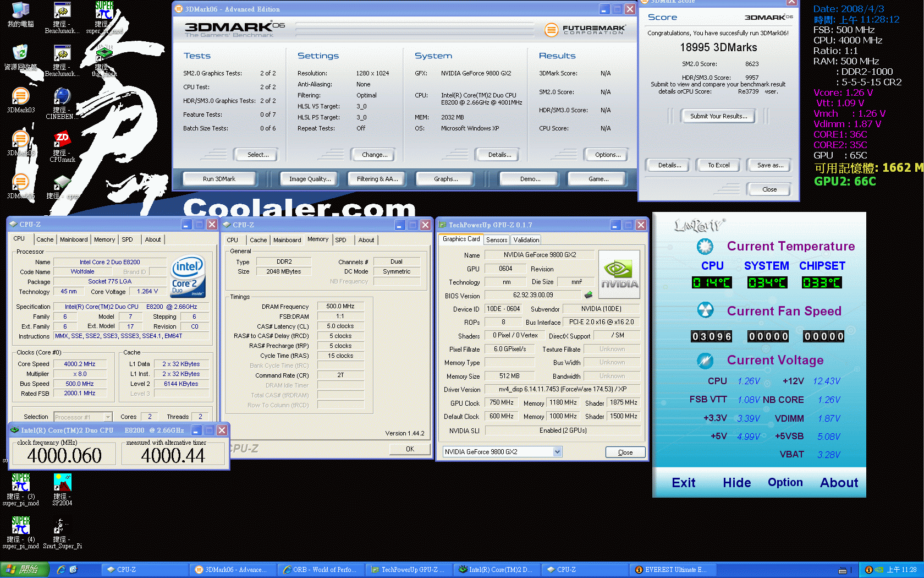Switch to the Validation tab in GPU-Z
Screen dimensions: 924x578
pyautogui.click(x=526, y=240)
